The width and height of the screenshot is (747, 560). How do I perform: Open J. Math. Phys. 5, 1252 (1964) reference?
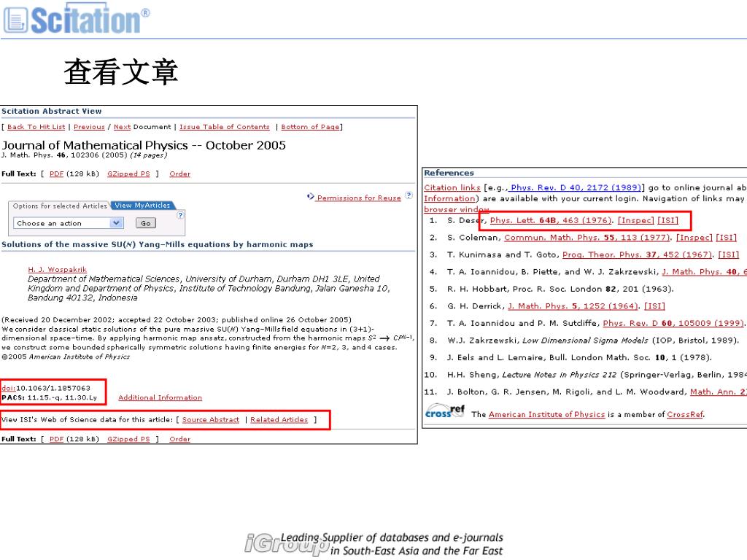pos(573,306)
